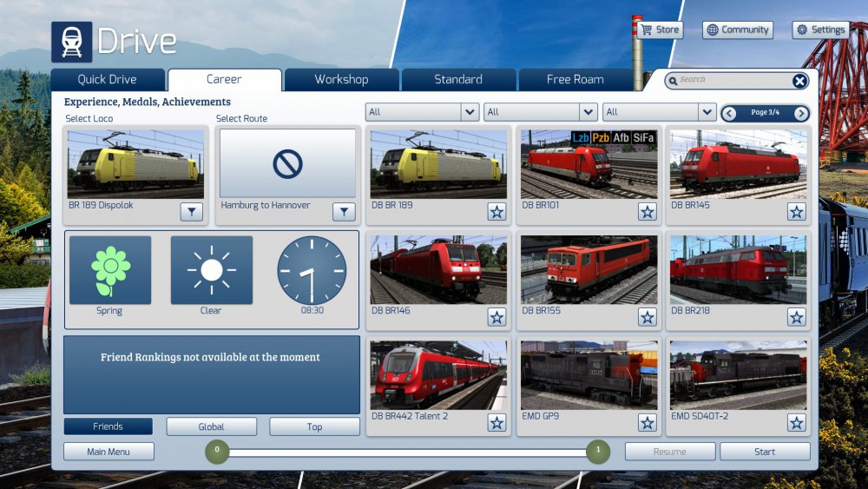Toggle favorite star on DB BR101

tap(647, 211)
